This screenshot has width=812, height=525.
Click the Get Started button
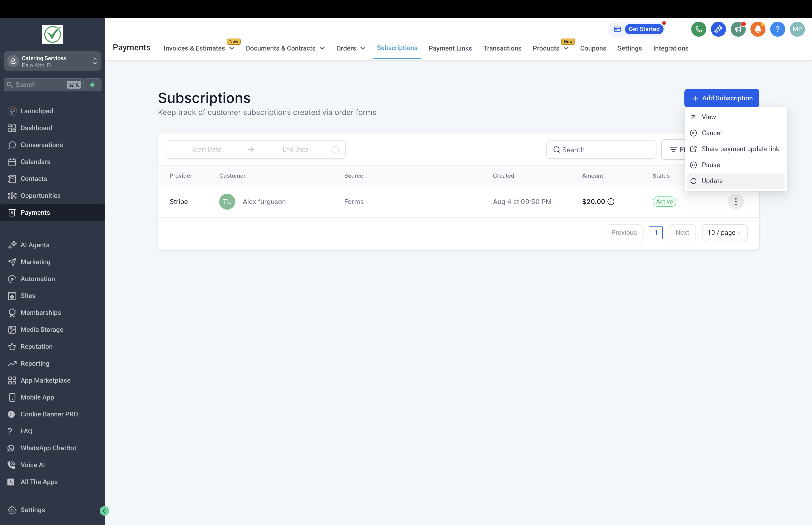[644, 29]
